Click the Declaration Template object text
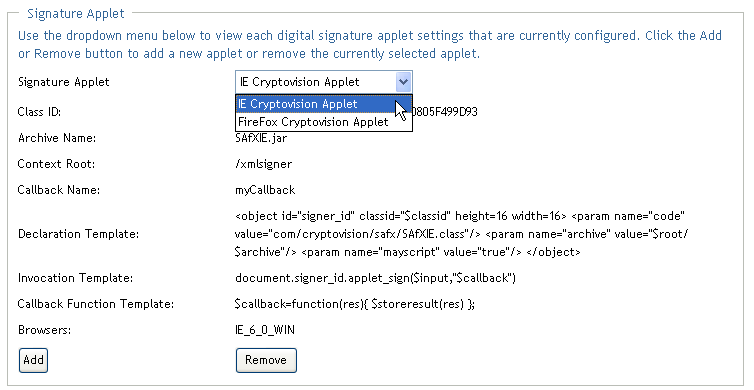Image resolution: width=754 pixels, height=390 pixels. pyautogui.click(x=462, y=234)
